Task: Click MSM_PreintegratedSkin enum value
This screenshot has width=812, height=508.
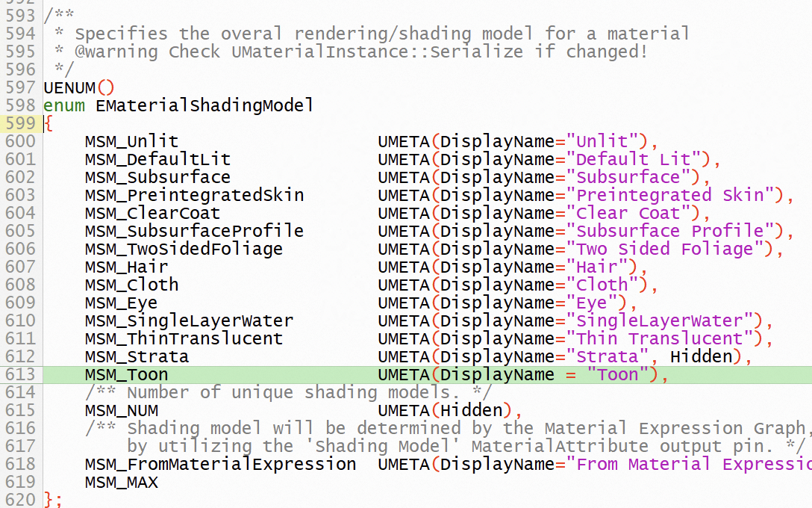Action: [194, 195]
